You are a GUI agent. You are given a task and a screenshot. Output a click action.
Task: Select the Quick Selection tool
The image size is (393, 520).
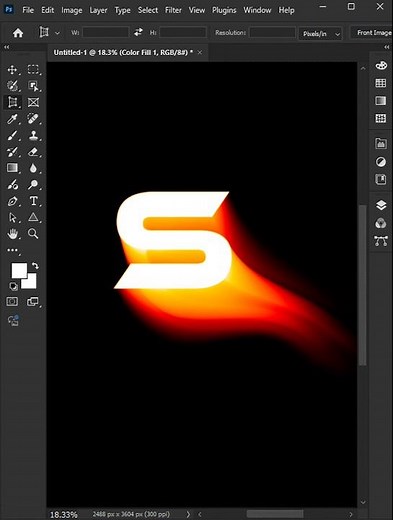click(12, 86)
